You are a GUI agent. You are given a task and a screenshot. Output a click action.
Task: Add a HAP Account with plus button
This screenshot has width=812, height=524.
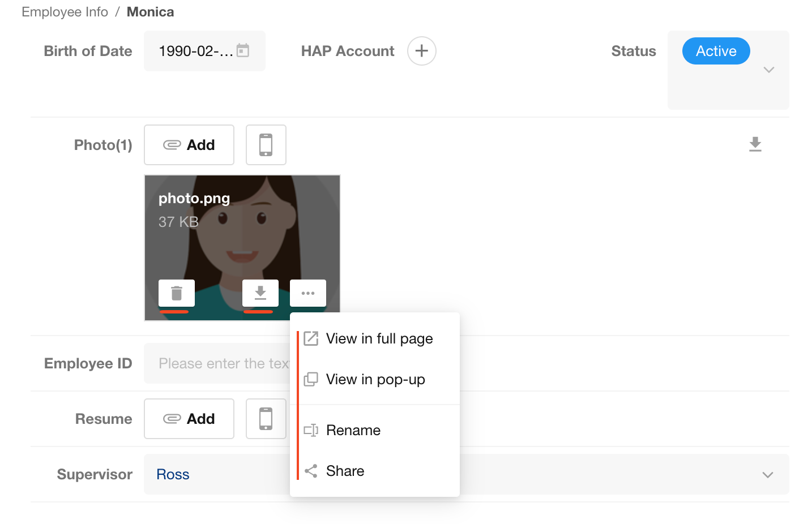coord(422,51)
